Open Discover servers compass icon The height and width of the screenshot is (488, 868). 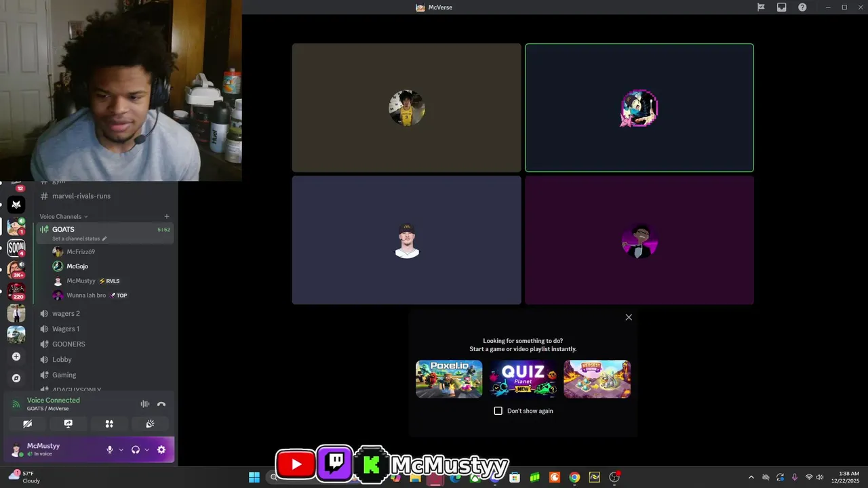coord(16,378)
